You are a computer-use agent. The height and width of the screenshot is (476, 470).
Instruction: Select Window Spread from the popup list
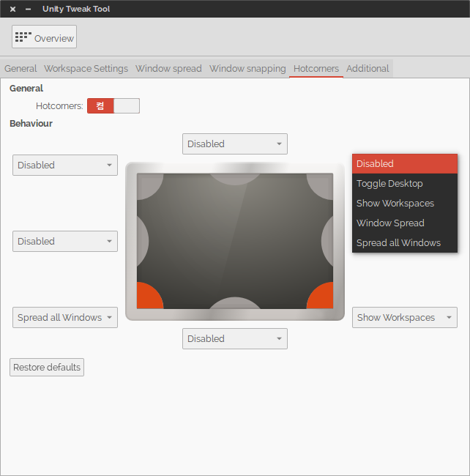click(405, 223)
